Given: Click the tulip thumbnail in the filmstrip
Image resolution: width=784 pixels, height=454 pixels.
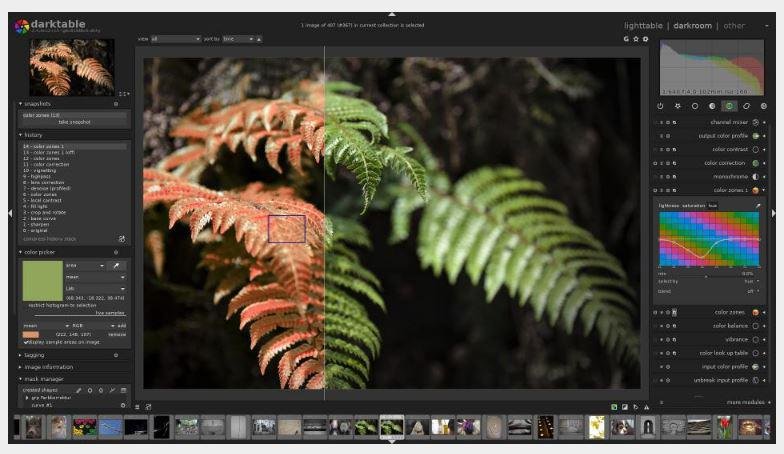Looking at the screenshot, I should 724,427.
